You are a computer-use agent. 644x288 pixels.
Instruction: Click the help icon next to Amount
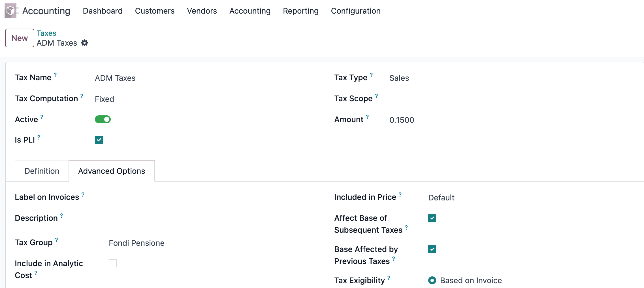point(367,117)
